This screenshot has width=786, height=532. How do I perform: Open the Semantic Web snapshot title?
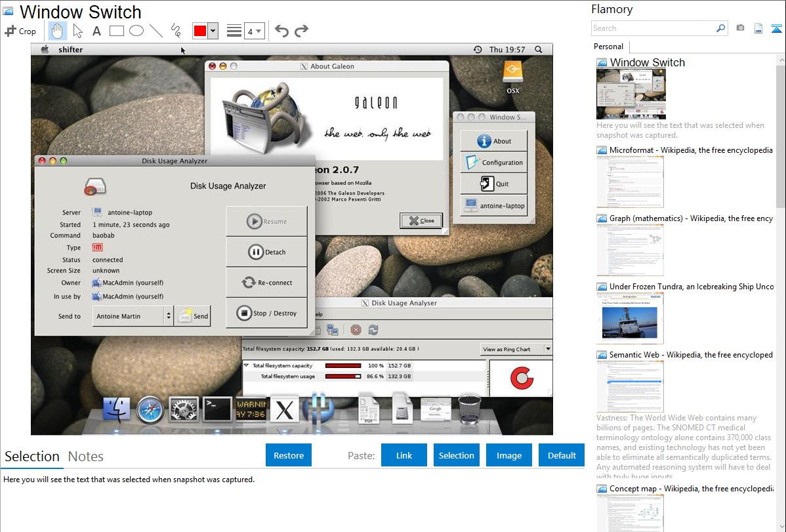pos(691,354)
